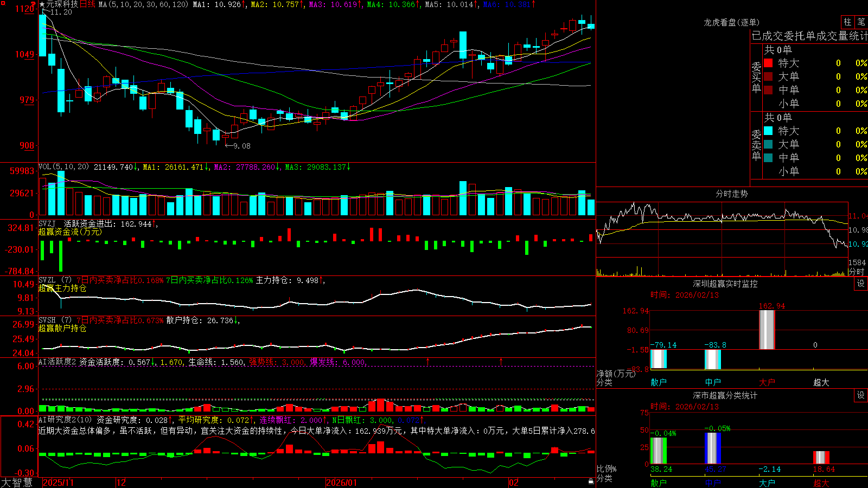Click the 委买单 vertical label

756,76
